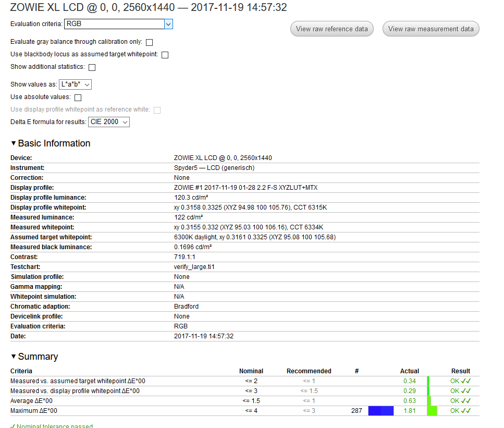Image resolution: width=504 pixels, height=428 pixels.
Task: Click the Measured luminance 122 cd/m² value
Action: 188,217
